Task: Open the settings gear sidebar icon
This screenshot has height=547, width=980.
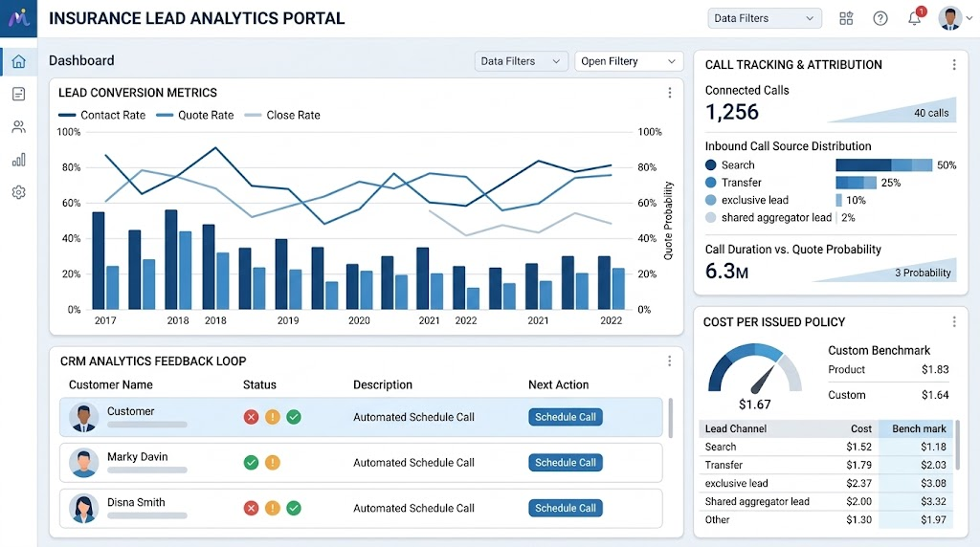Action: point(19,192)
